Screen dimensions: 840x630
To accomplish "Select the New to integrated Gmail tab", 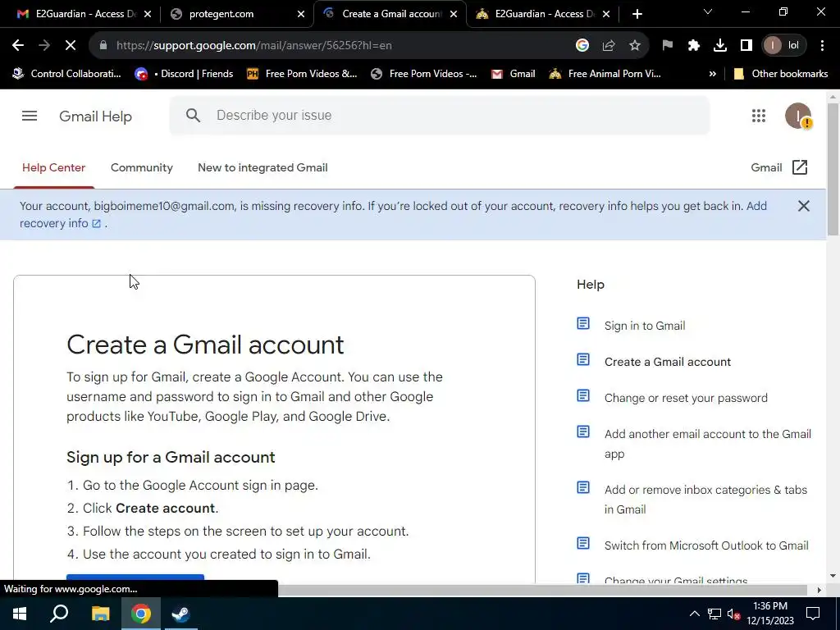I will pyautogui.click(x=262, y=167).
